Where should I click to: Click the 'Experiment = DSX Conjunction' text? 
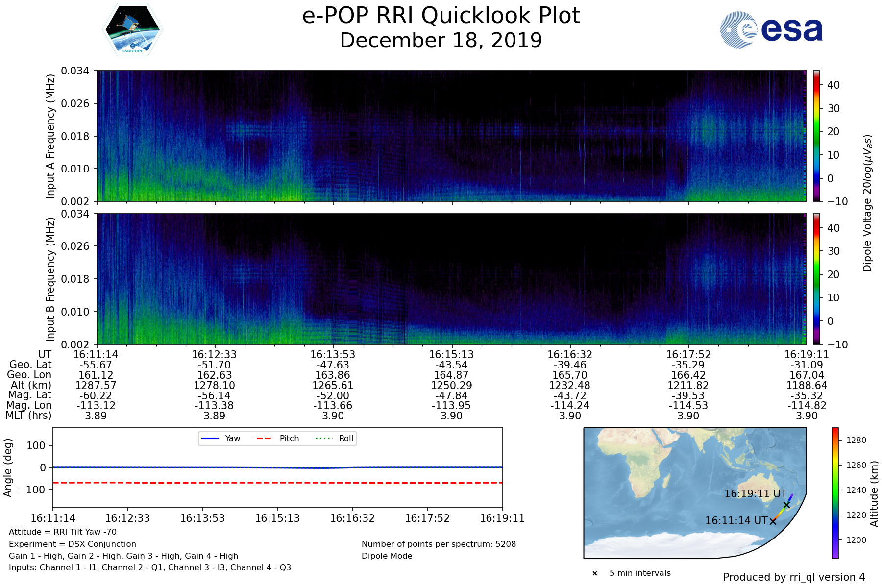(x=73, y=544)
